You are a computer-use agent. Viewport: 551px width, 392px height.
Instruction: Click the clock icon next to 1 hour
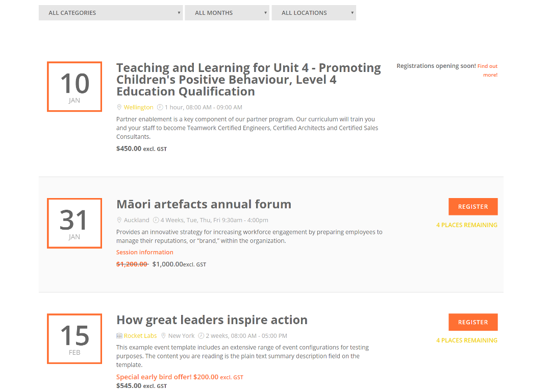point(160,107)
